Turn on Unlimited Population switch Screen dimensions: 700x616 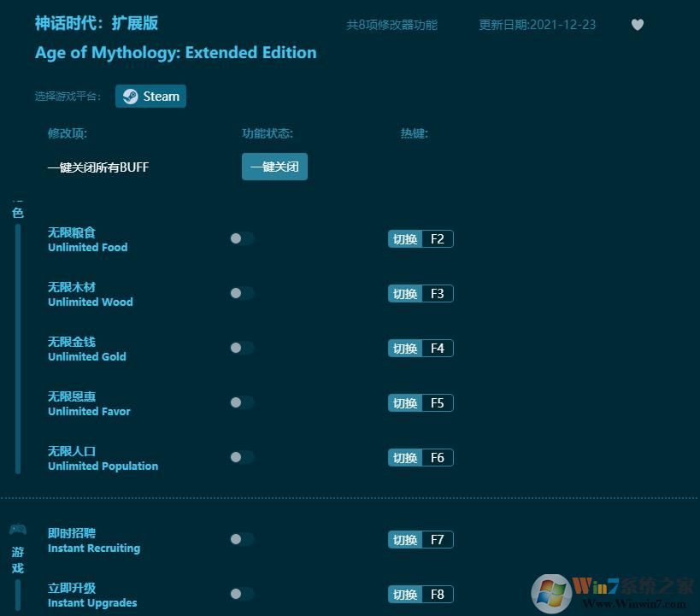coord(242,457)
